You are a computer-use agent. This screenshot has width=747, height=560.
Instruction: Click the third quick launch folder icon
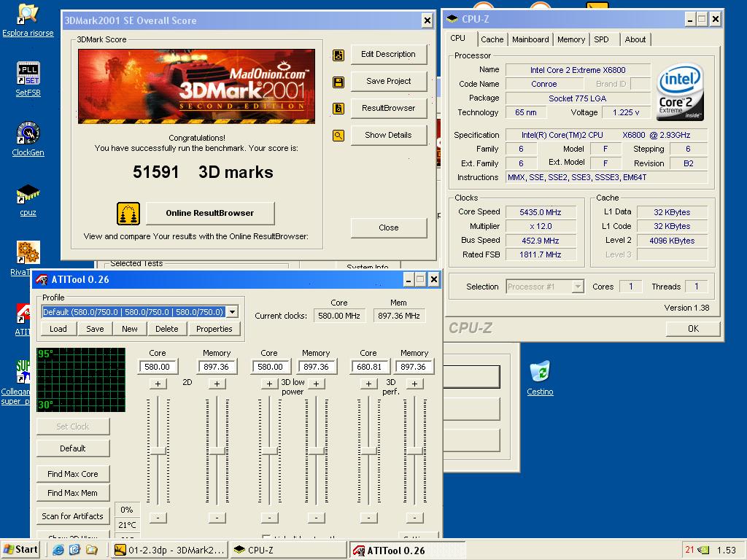[x=91, y=550]
